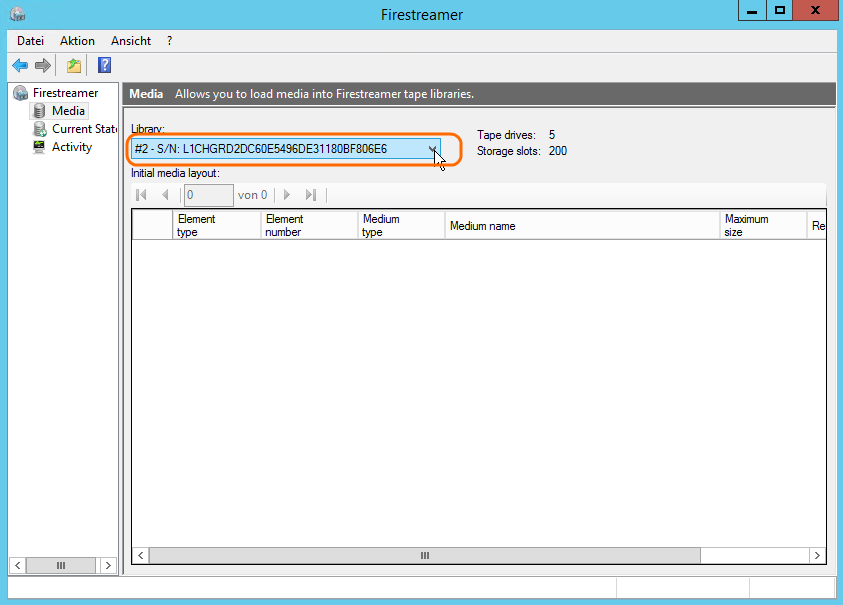Open the Ansicht menu

pyautogui.click(x=131, y=41)
